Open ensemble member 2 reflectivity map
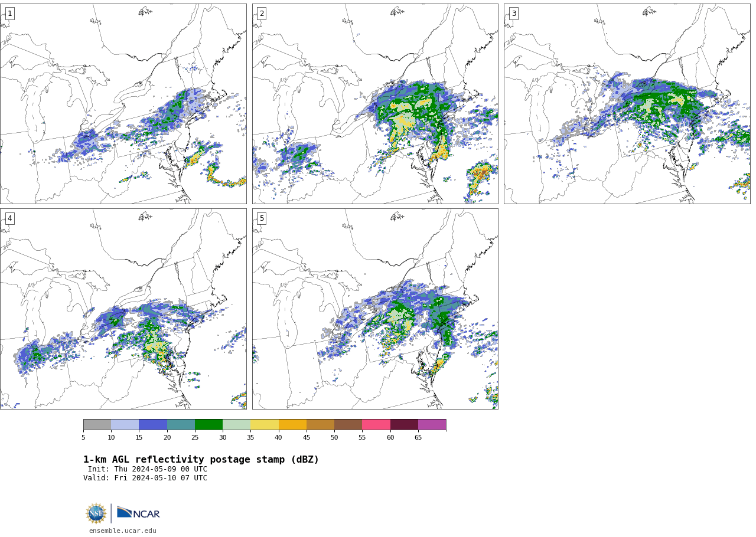 coord(375,104)
